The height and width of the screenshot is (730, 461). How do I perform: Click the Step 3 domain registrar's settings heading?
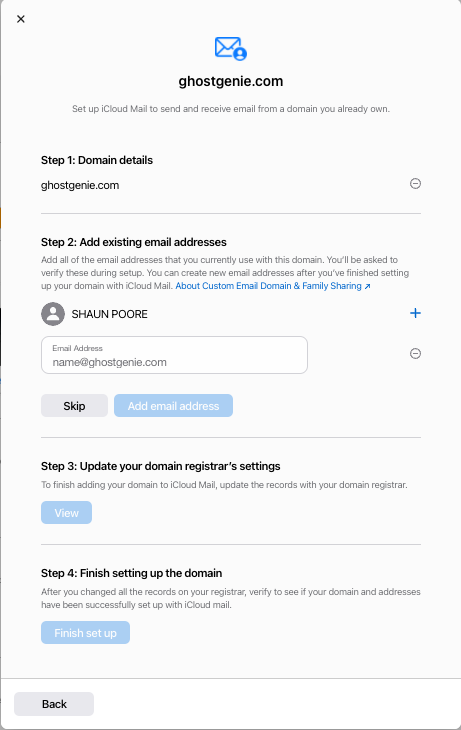pyautogui.click(x=161, y=466)
